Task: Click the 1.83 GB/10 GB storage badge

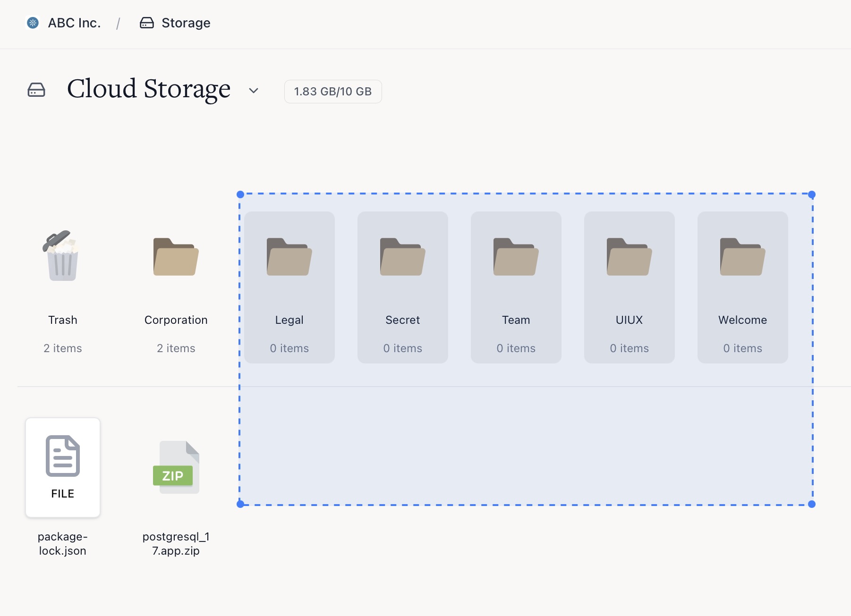Action: pos(332,91)
